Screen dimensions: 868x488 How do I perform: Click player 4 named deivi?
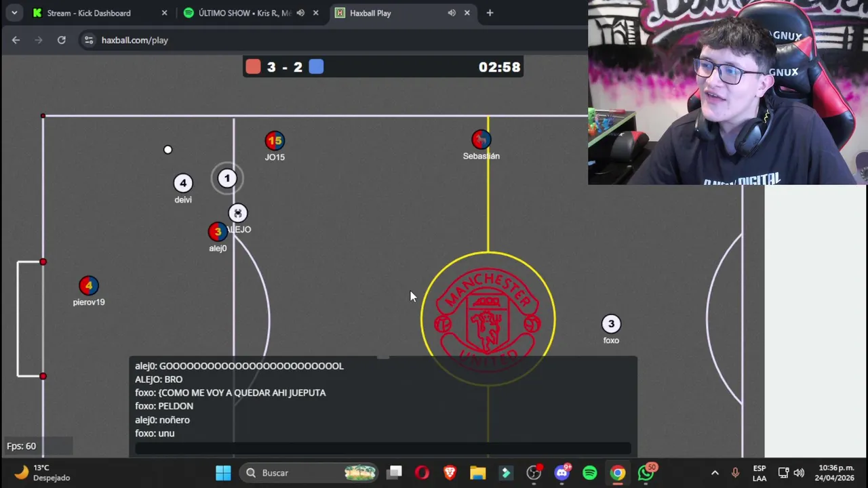point(183,183)
